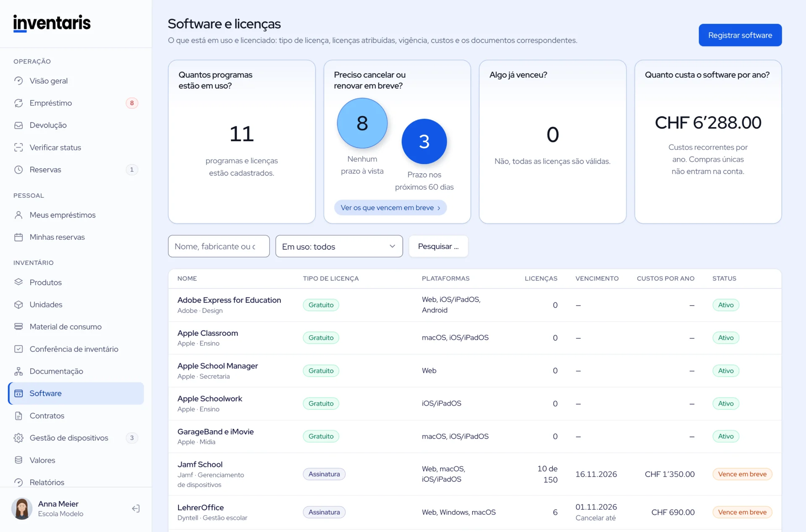The height and width of the screenshot is (532, 806).
Task: Click the Devolução inbox icon
Action: (x=18, y=125)
